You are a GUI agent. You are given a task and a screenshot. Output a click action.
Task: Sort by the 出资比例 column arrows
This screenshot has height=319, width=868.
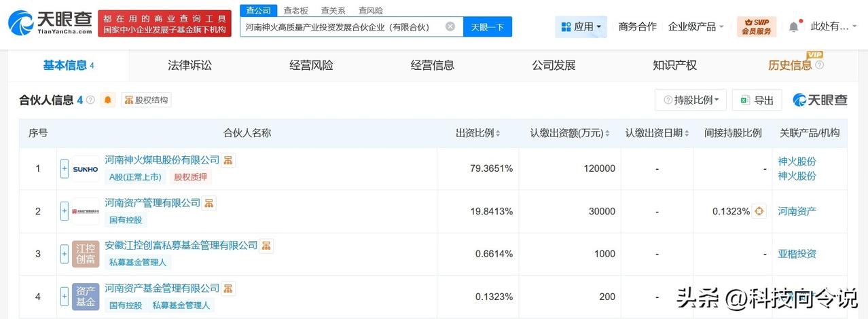pyautogui.click(x=499, y=134)
